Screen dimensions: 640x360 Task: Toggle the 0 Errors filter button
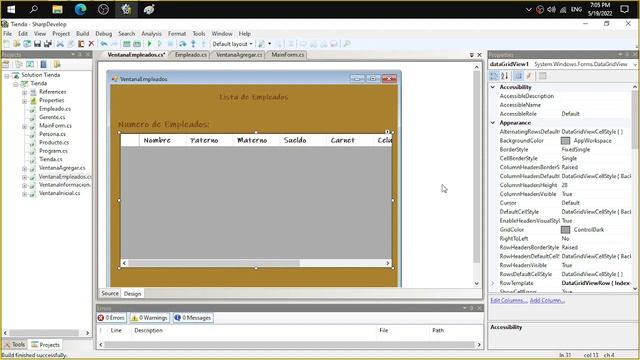pos(111,318)
